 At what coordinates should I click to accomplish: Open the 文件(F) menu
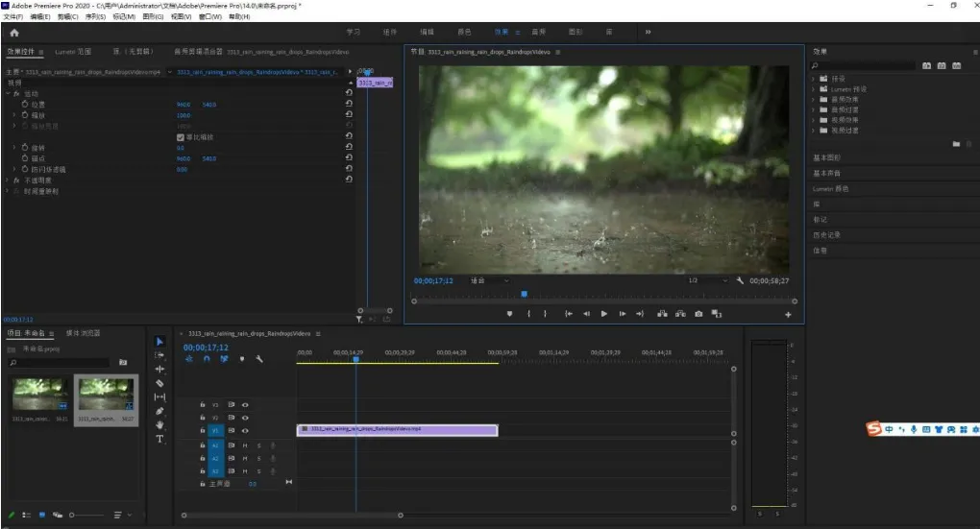tap(13, 17)
